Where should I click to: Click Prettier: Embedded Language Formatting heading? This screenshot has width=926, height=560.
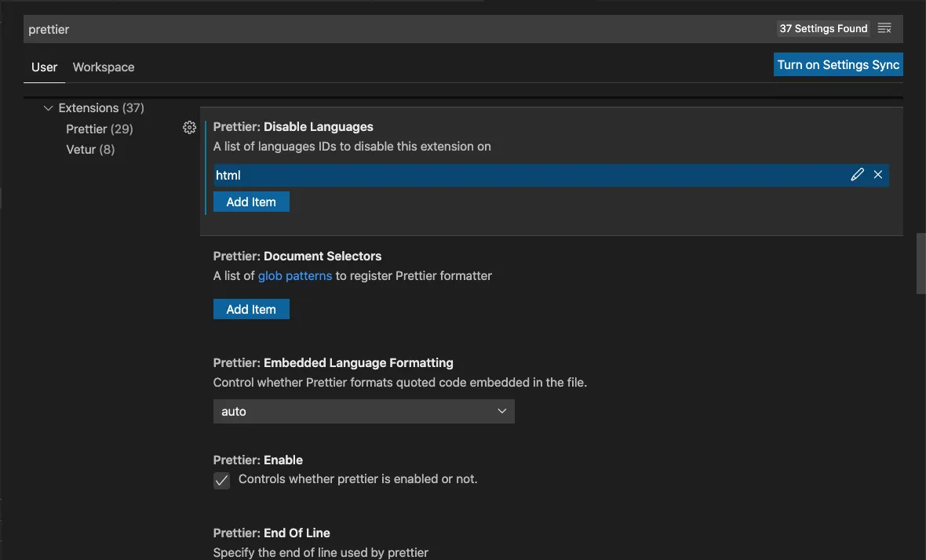(x=333, y=363)
